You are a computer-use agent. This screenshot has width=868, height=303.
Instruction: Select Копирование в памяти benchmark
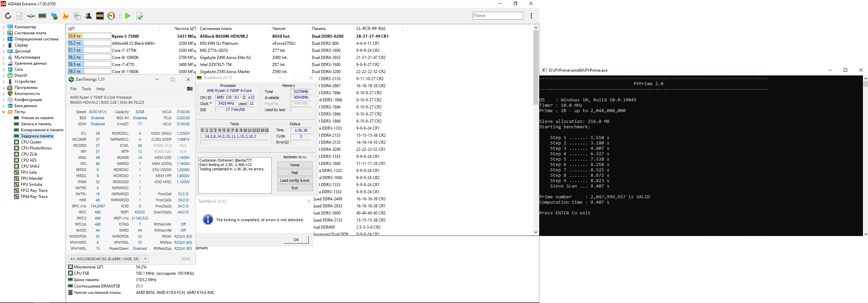pos(42,130)
